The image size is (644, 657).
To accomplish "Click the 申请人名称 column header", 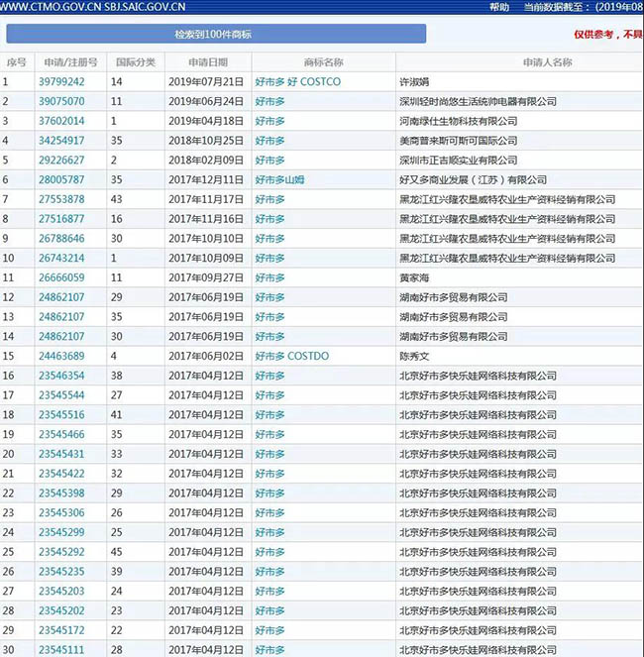I will pos(547,62).
